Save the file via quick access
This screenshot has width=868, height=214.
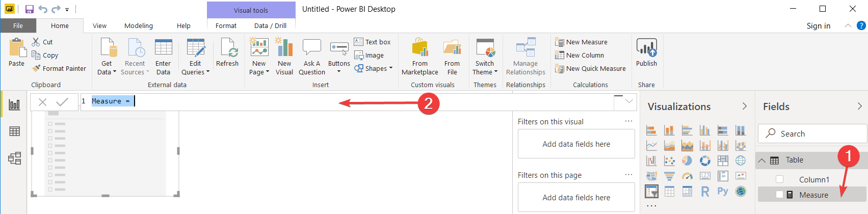tap(29, 9)
